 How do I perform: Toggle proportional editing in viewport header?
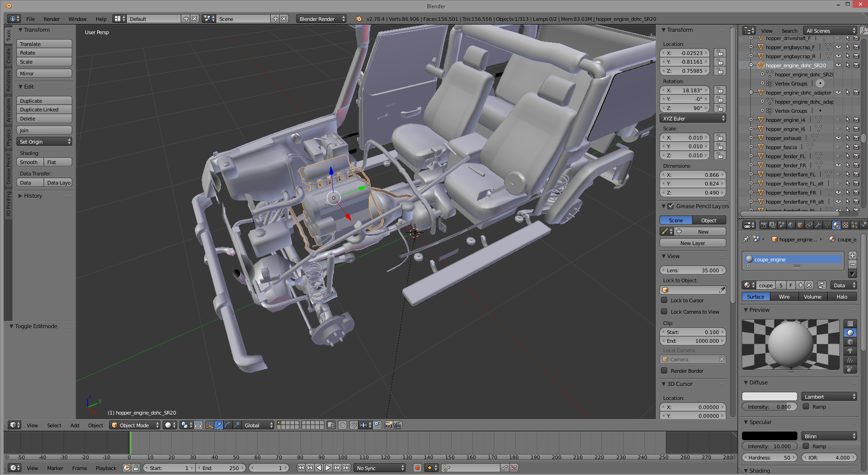click(342, 425)
